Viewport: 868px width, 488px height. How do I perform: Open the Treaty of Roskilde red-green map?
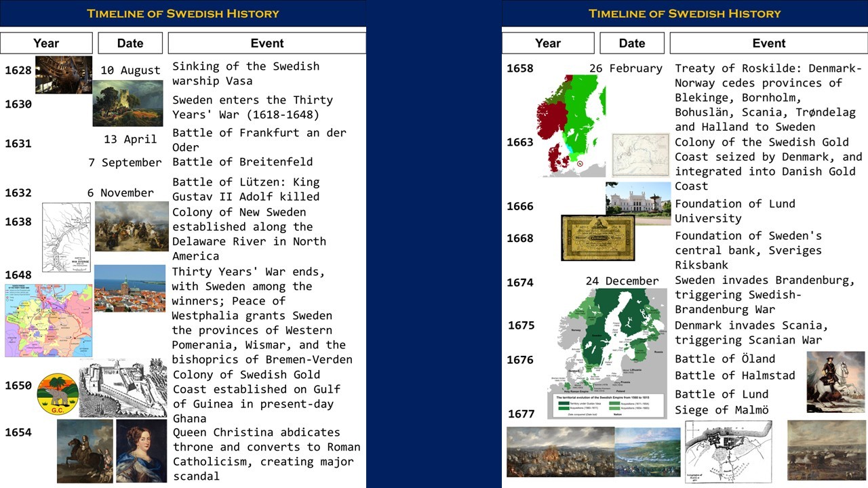[x=572, y=125]
